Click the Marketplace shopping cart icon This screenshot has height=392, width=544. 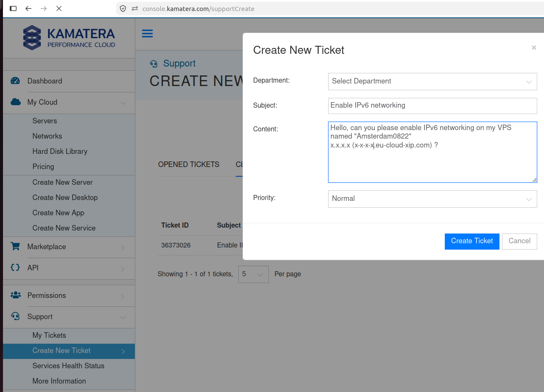pyautogui.click(x=15, y=246)
